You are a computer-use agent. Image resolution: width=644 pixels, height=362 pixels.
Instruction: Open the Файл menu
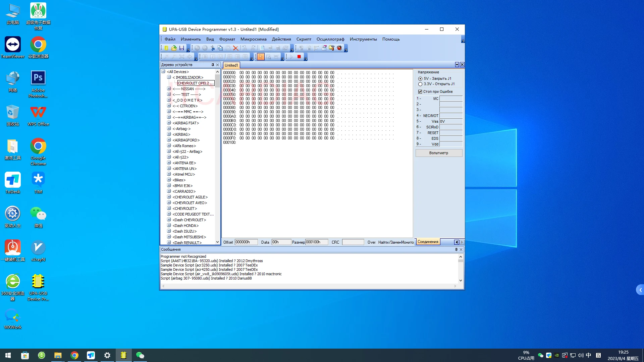(170, 39)
